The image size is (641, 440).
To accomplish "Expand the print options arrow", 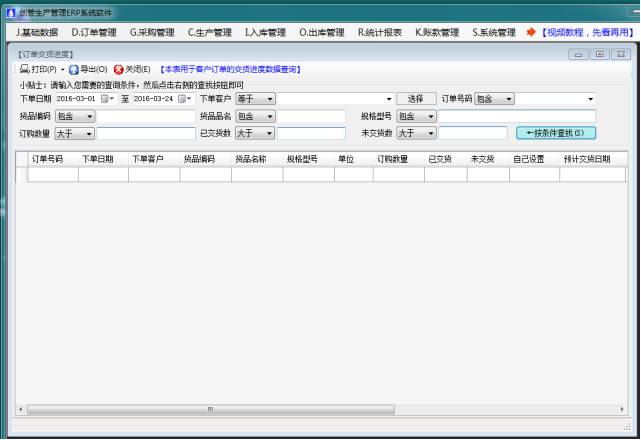I will [62, 70].
